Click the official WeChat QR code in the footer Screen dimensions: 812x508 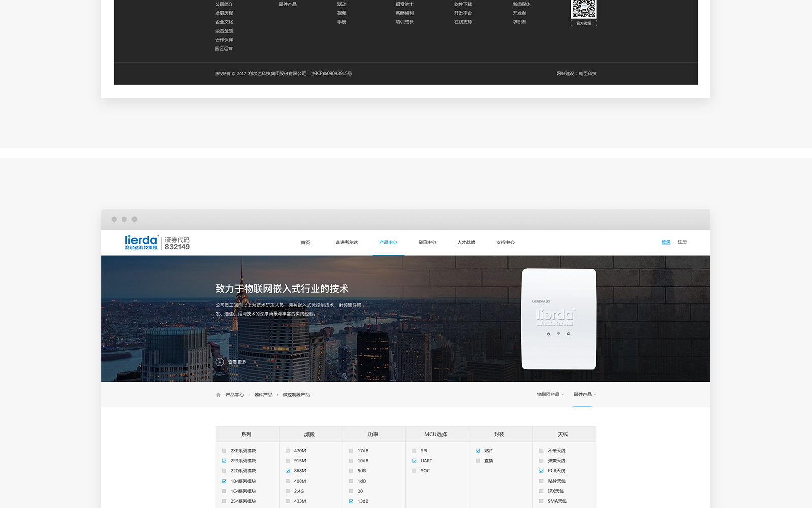click(x=584, y=9)
